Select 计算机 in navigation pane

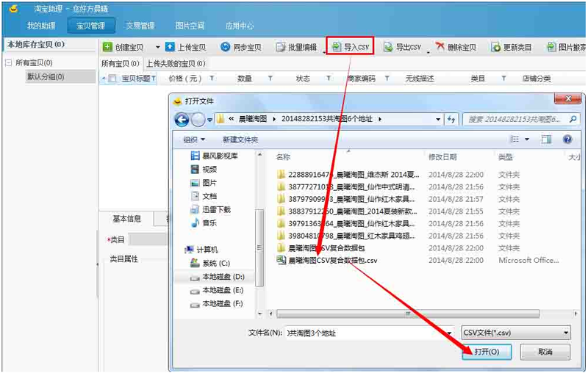pos(201,250)
